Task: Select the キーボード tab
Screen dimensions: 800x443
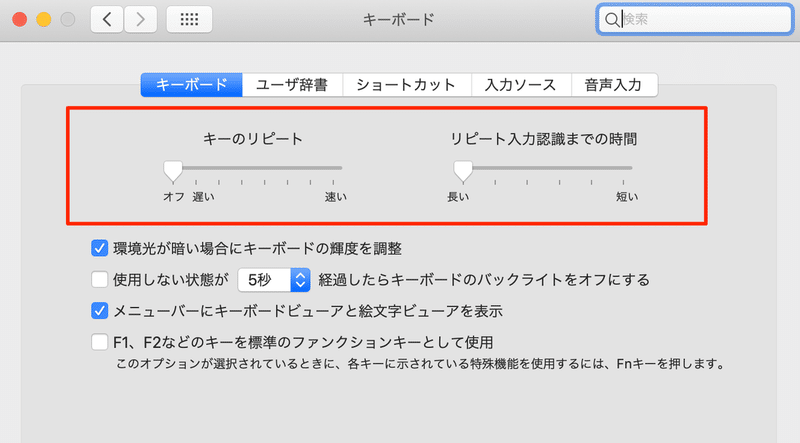Action: (191, 85)
